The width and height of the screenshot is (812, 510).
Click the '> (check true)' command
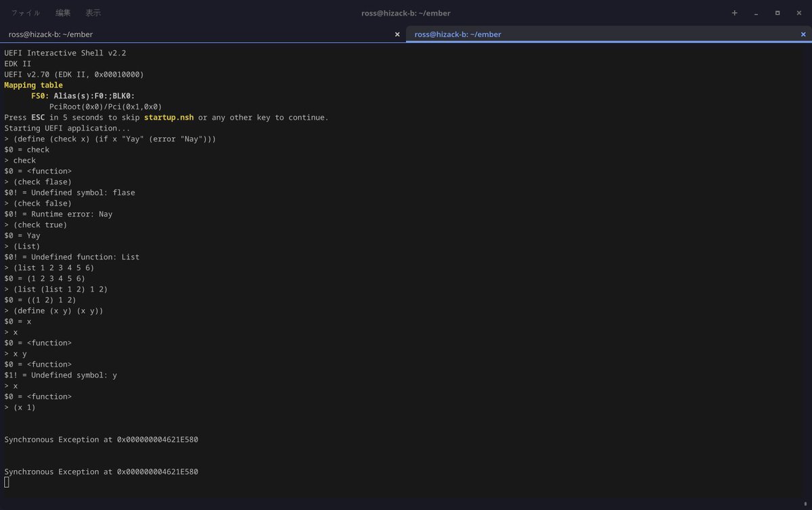tap(36, 225)
